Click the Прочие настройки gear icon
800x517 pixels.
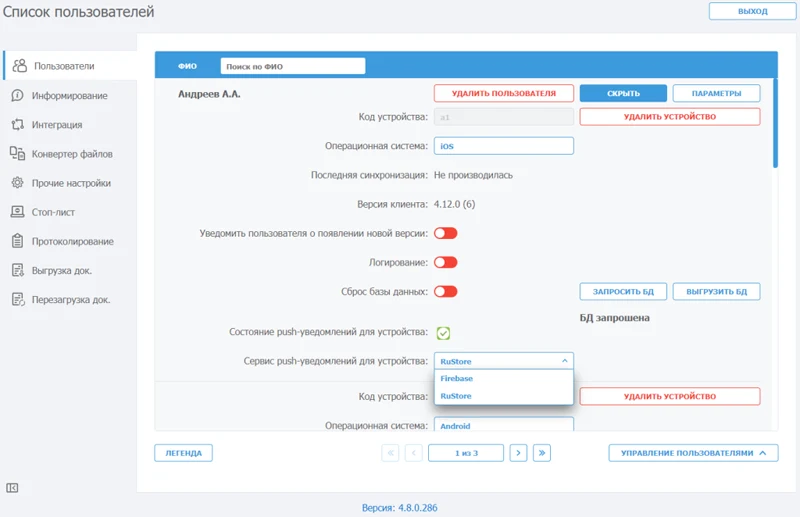coord(18,183)
